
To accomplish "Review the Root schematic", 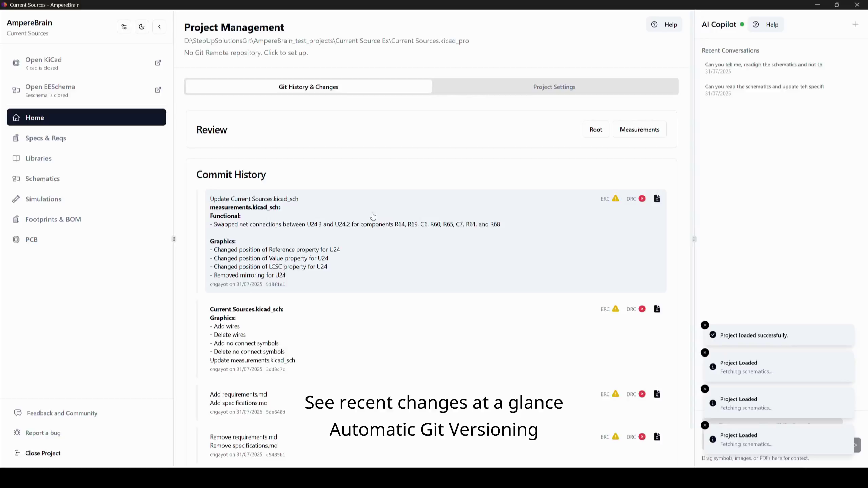I will coord(596,129).
